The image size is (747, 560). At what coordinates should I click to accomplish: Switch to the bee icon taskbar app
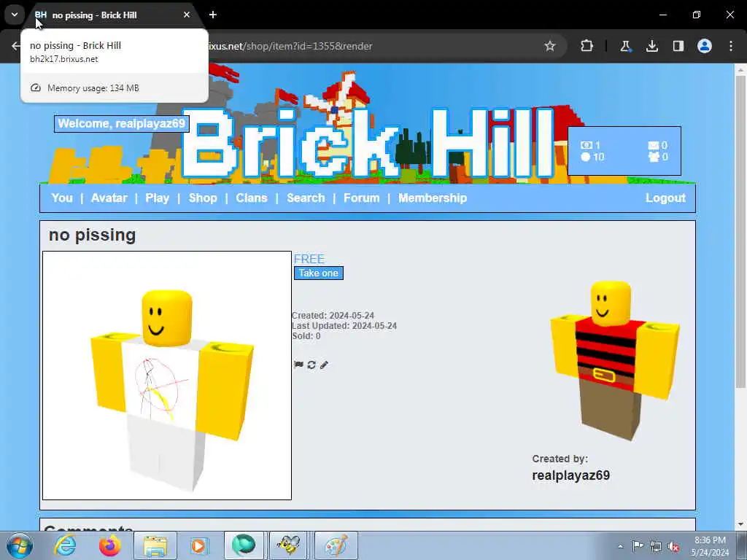[x=289, y=545]
